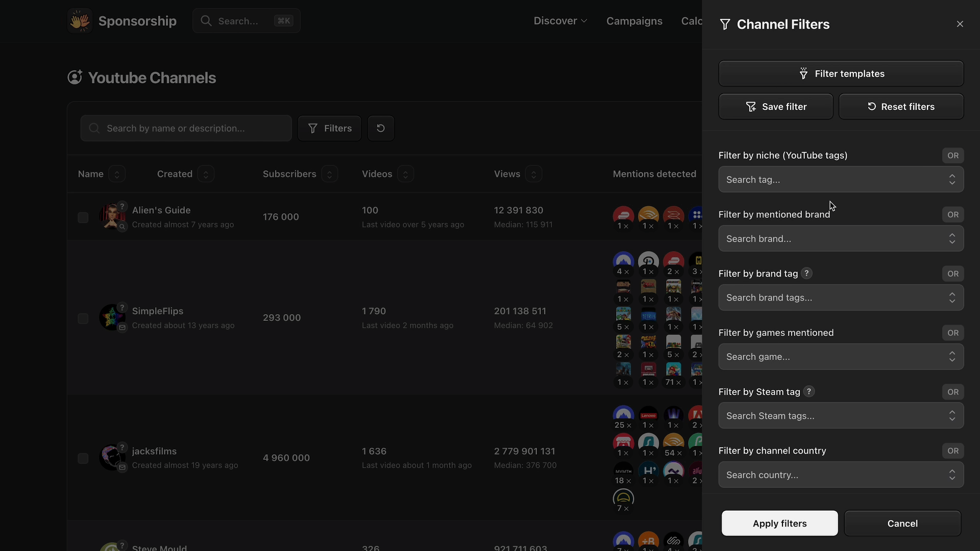980x551 pixels.
Task: Go to the Campaigns page
Action: (x=634, y=21)
